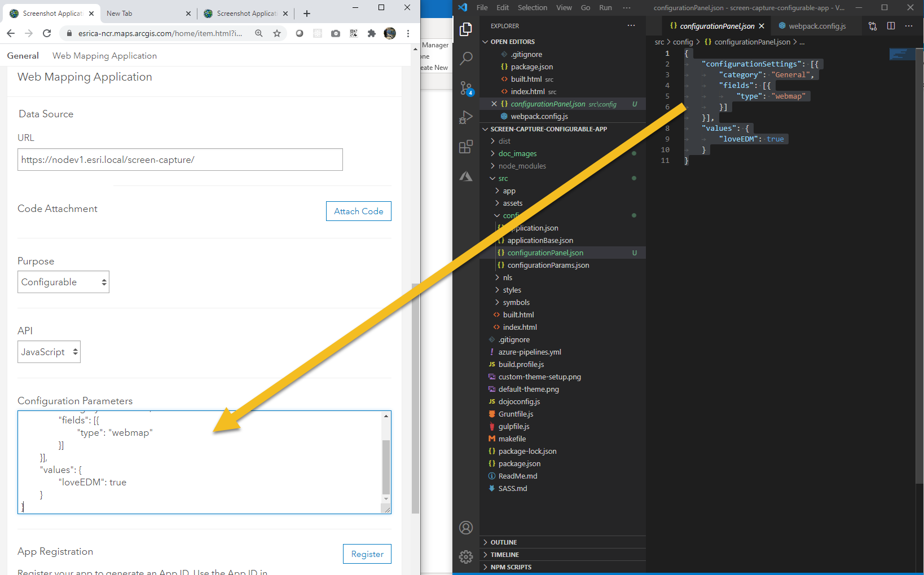Collapse the src folder

click(x=503, y=178)
